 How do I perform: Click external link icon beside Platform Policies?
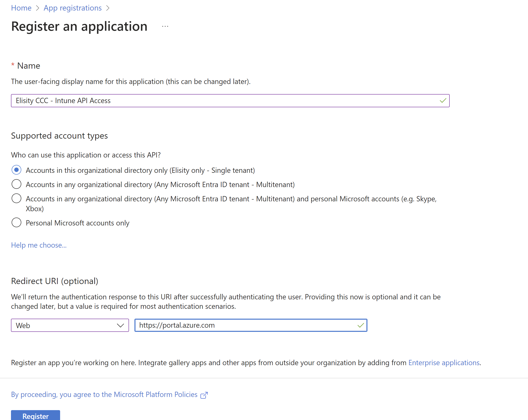[204, 395]
